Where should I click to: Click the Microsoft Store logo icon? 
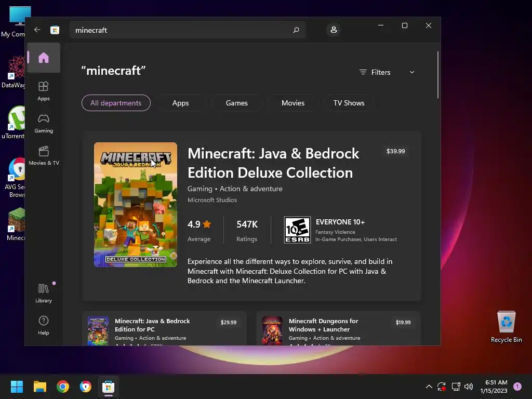click(x=55, y=30)
